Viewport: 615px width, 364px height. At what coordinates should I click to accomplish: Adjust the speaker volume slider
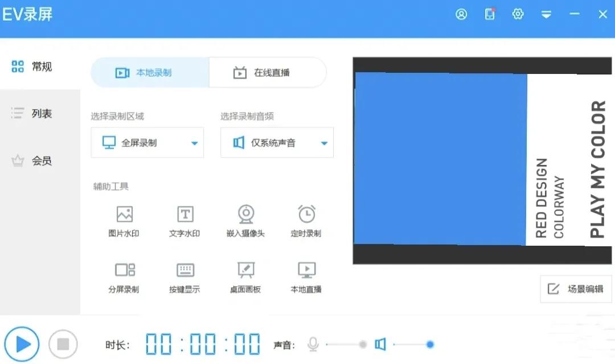point(430,344)
